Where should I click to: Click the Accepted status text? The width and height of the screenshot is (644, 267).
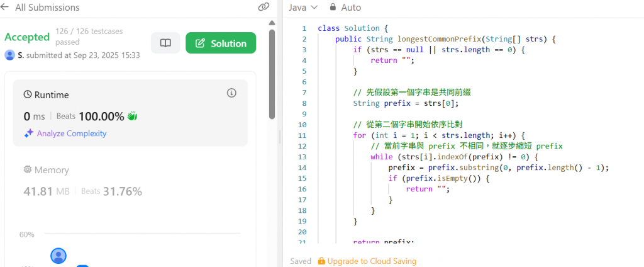pos(27,37)
